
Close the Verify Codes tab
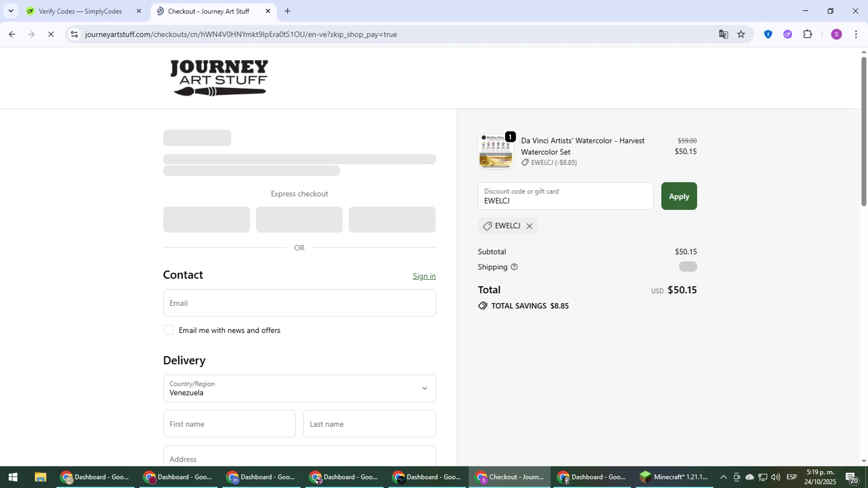tap(139, 11)
